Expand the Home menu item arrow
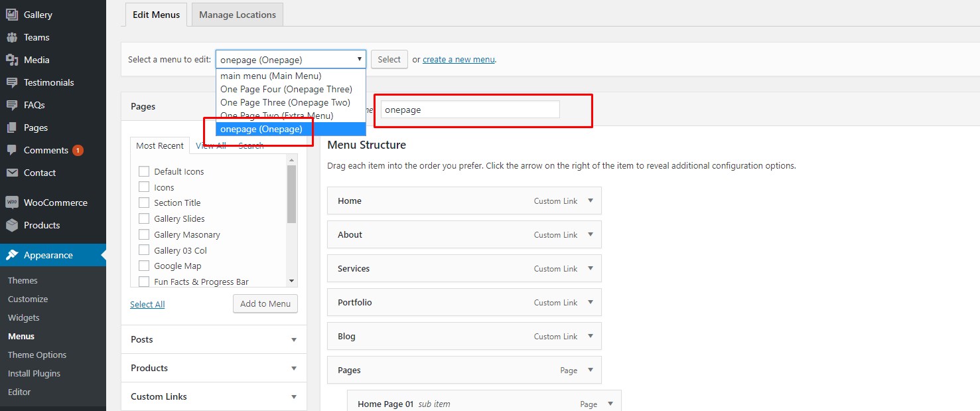 click(590, 201)
